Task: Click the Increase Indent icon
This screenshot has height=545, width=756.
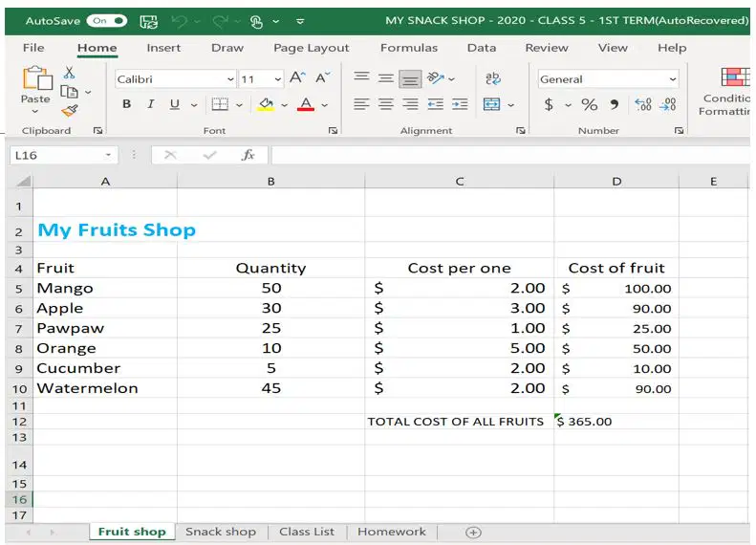Action: tap(460, 104)
